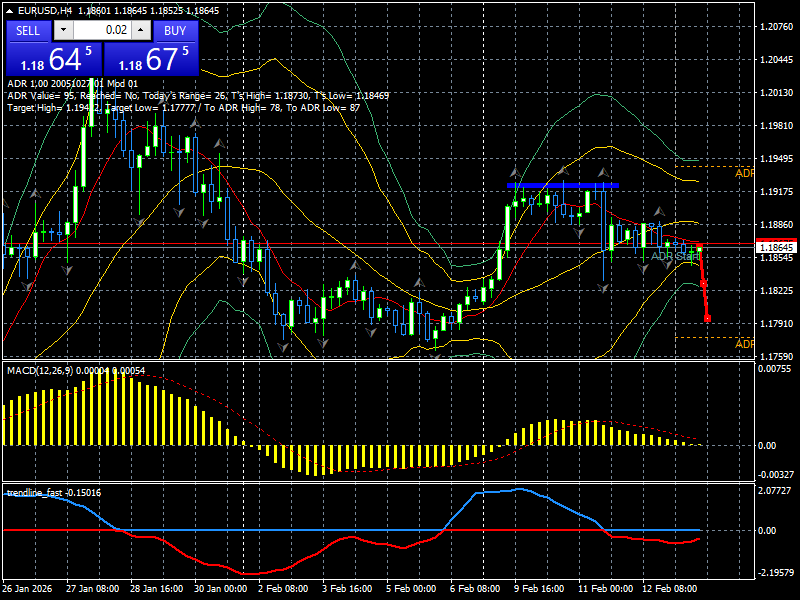
Task: Click the 27 Jan 08:00 time label
Action: (92, 589)
